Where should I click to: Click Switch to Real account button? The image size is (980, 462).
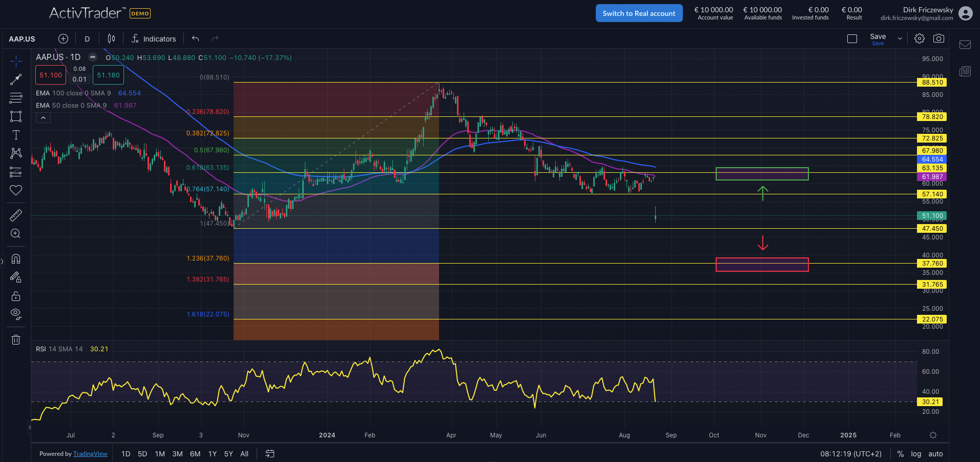639,13
